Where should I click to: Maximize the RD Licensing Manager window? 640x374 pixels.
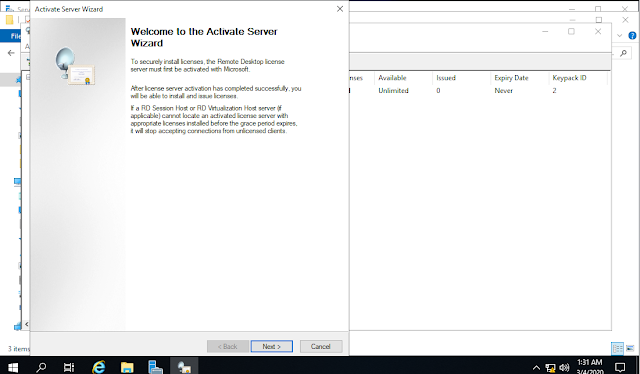pyautogui.click(x=571, y=31)
